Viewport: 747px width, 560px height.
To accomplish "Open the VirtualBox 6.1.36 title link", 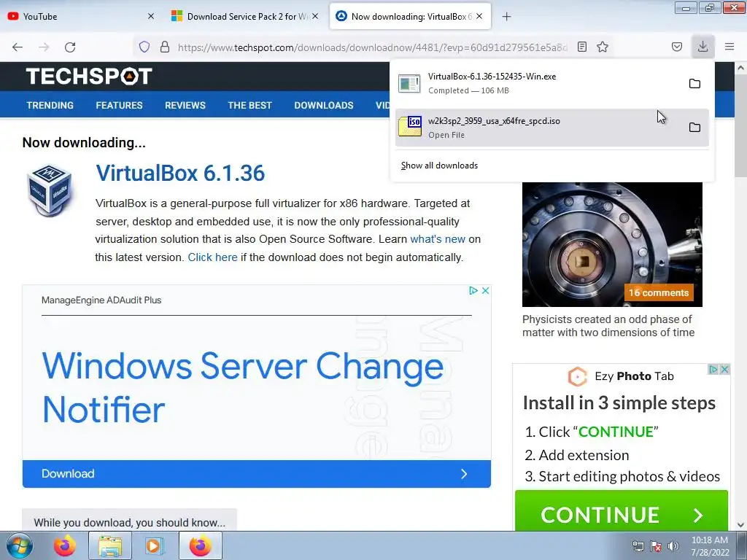I will point(180,173).
